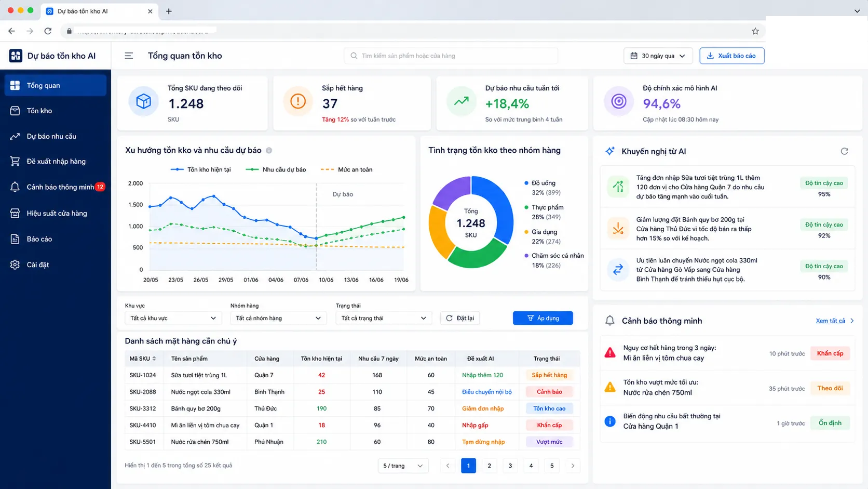868x489 pixels.
Task: Click the warning icon on Sắp hết hàng card
Action: click(298, 101)
